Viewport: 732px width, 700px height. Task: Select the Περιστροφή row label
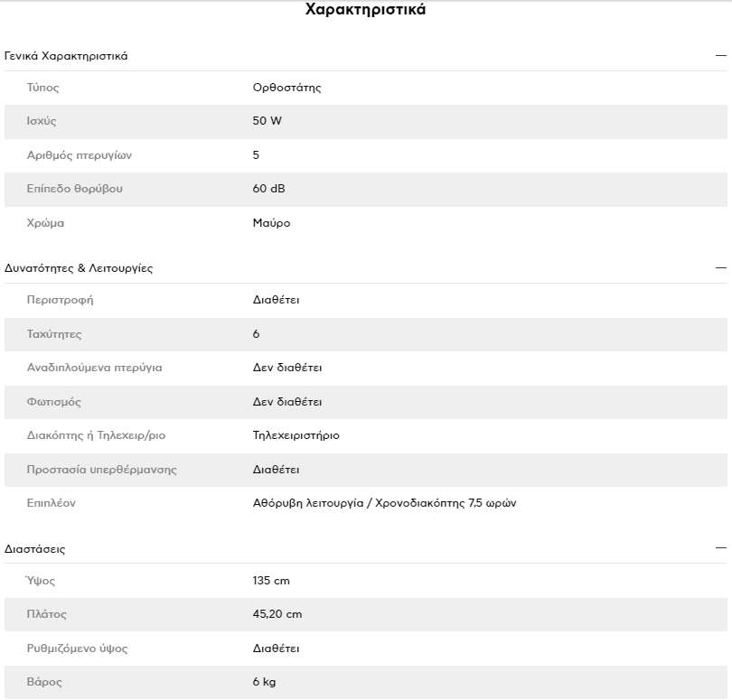point(60,300)
